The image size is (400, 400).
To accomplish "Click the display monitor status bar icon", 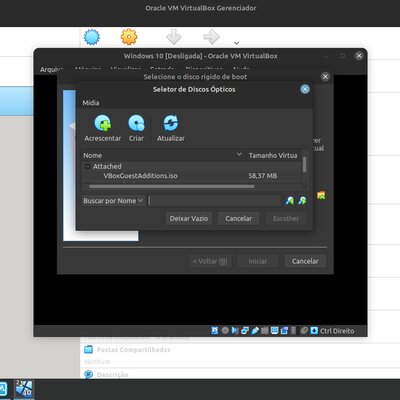I will click(274, 330).
